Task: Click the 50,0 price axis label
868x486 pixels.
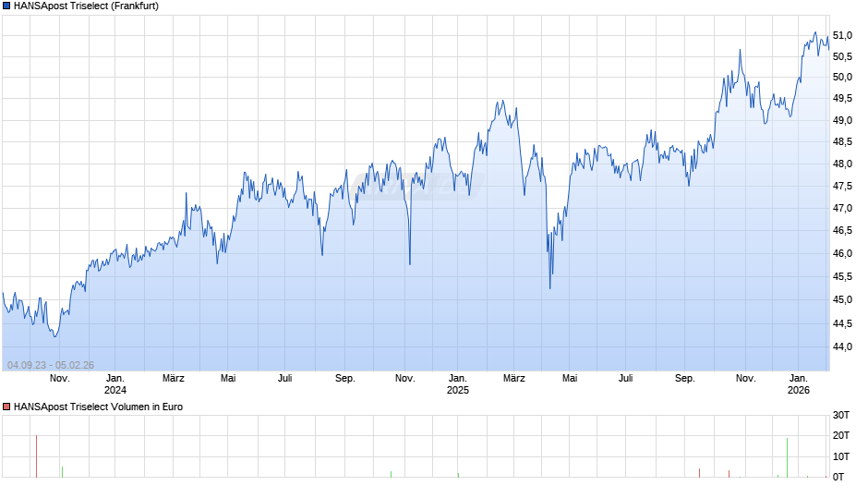Action: (x=842, y=77)
